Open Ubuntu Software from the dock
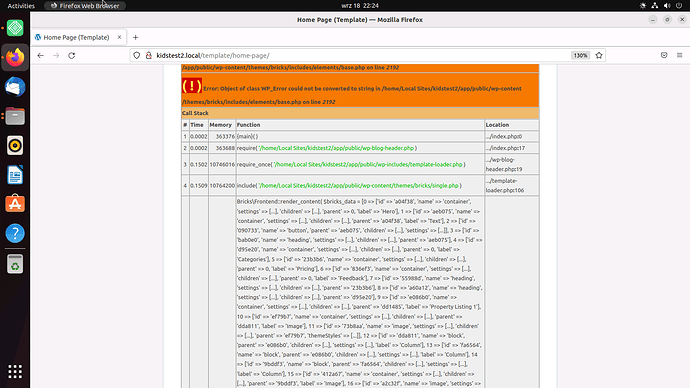The width and height of the screenshot is (690, 388). coord(15,204)
